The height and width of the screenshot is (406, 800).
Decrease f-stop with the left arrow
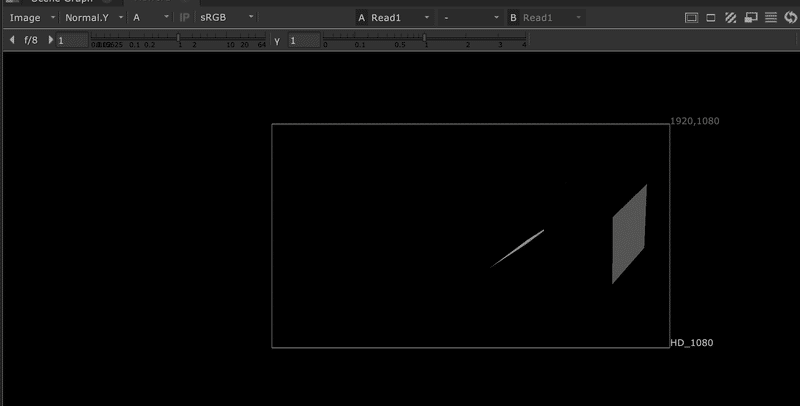tap(12, 40)
